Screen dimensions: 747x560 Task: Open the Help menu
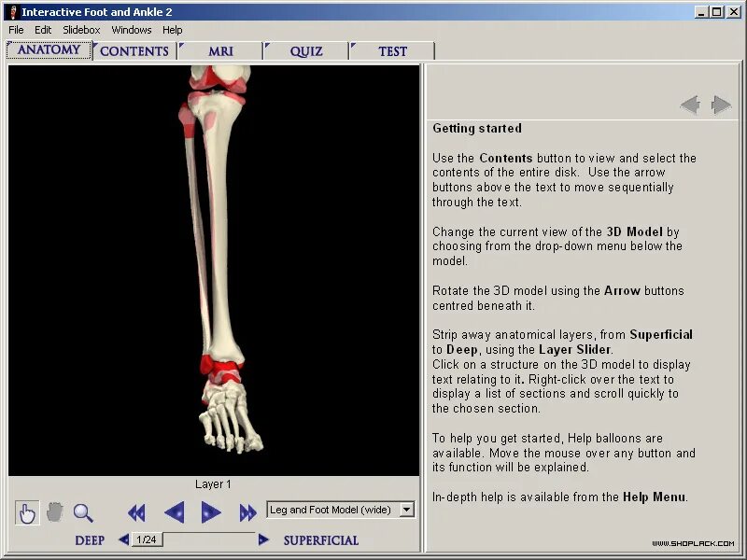point(173,29)
